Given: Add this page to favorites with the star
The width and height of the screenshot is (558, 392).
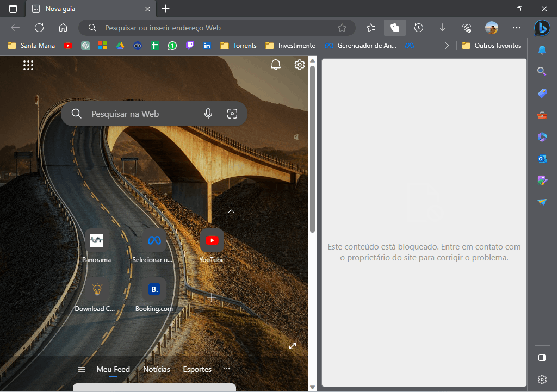Looking at the screenshot, I should (342, 28).
